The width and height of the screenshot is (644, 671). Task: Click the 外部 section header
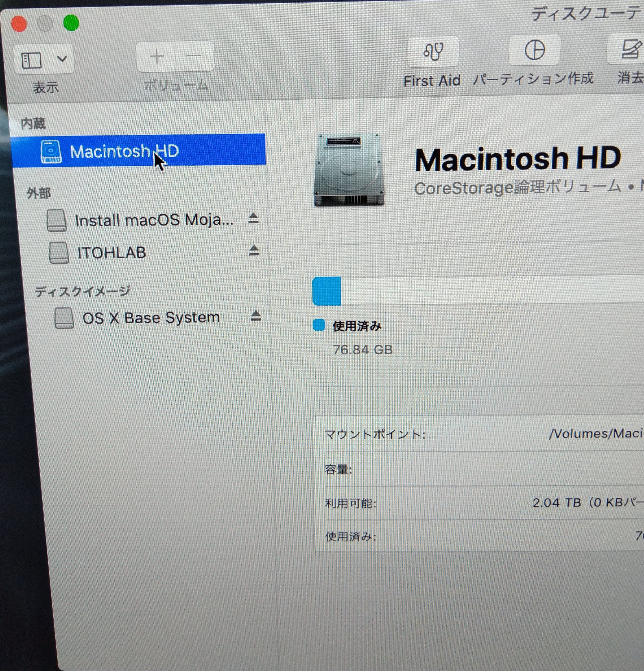coord(39,193)
